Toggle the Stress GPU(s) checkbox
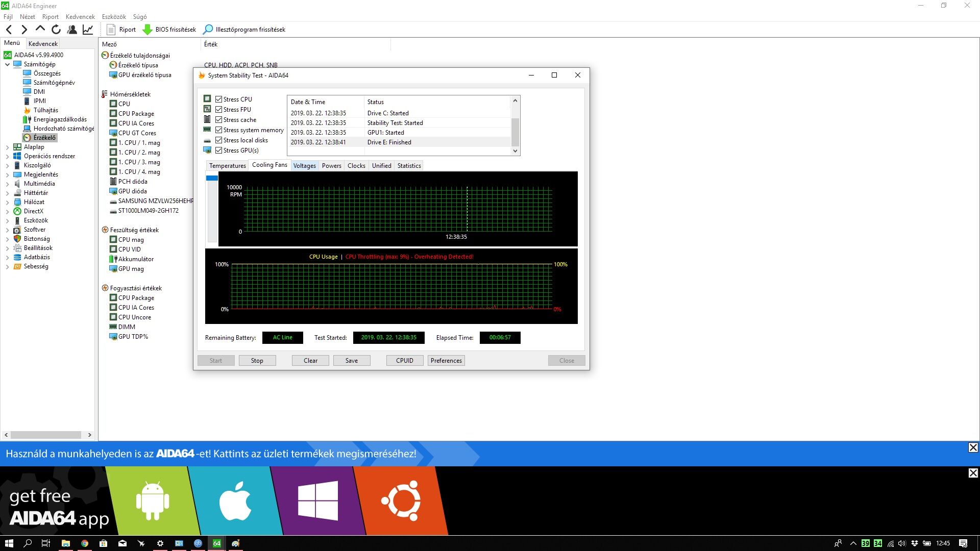This screenshot has width=980, height=551. pyautogui.click(x=218, y=151)
